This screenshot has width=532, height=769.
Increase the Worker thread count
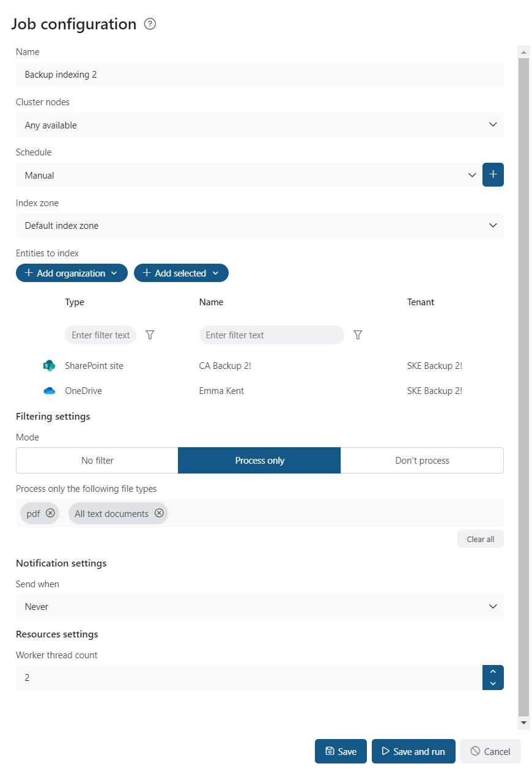coord(493,672)
